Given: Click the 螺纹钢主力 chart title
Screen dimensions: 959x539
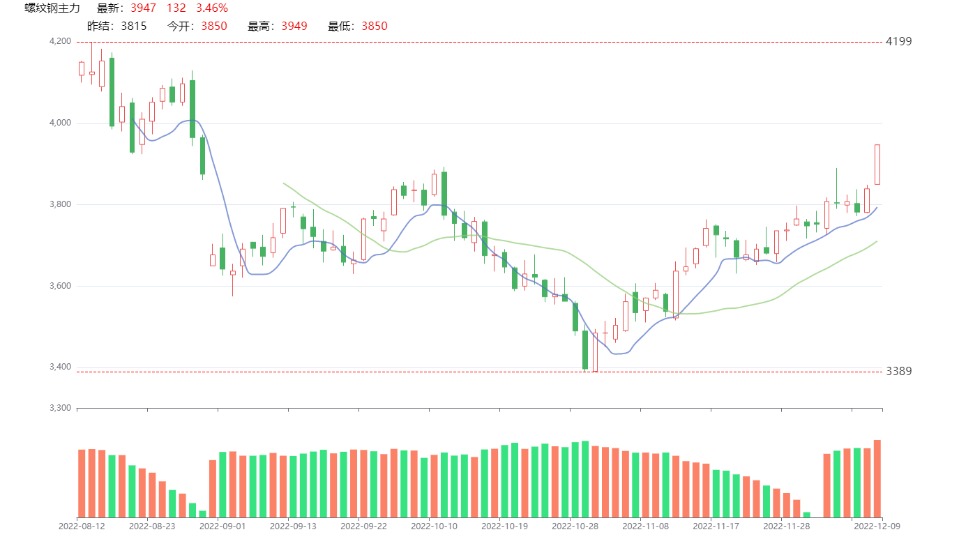Looking at the screenshot, I should pyautogui.click(x=52, y=8).
